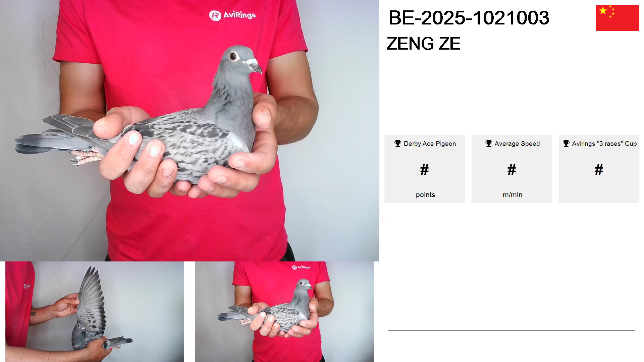Click the Average Speed label
644x362 pixels.
click(517, 143)
